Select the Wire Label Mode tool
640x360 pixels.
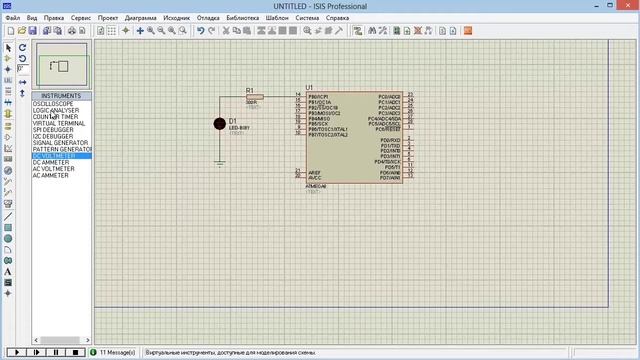coord(8,80)
